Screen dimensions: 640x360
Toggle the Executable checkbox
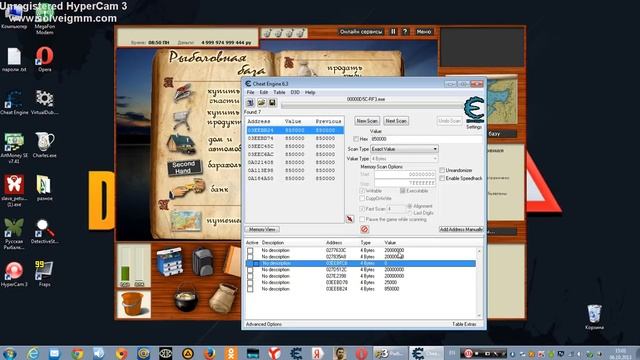pos(402,191)
